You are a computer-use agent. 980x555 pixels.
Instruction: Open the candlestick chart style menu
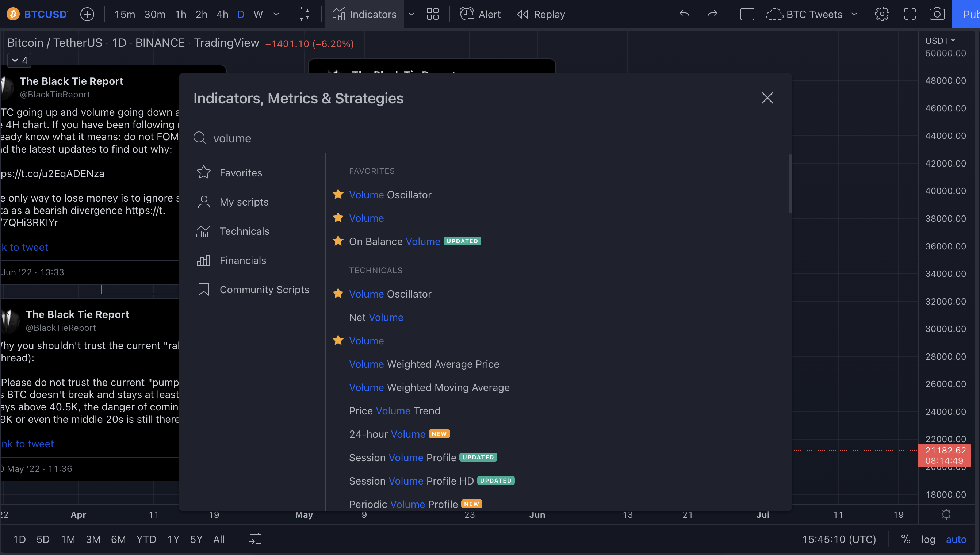(304, 14)
